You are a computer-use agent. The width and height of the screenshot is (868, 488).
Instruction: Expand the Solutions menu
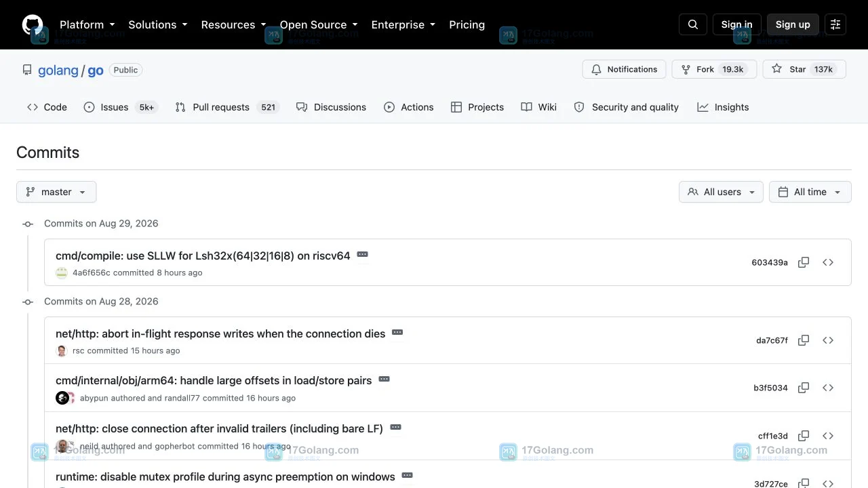(x=157, y=24)
